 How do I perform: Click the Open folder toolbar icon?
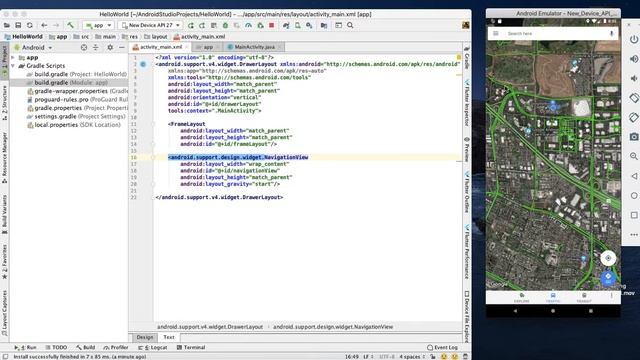coord(7,25)
